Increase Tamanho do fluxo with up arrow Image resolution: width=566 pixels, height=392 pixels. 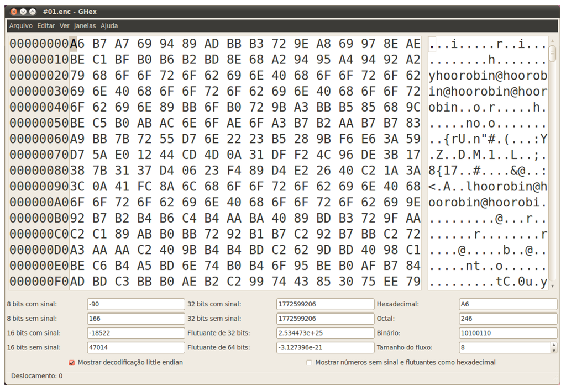pyautogui.click(x=554, y=345)
